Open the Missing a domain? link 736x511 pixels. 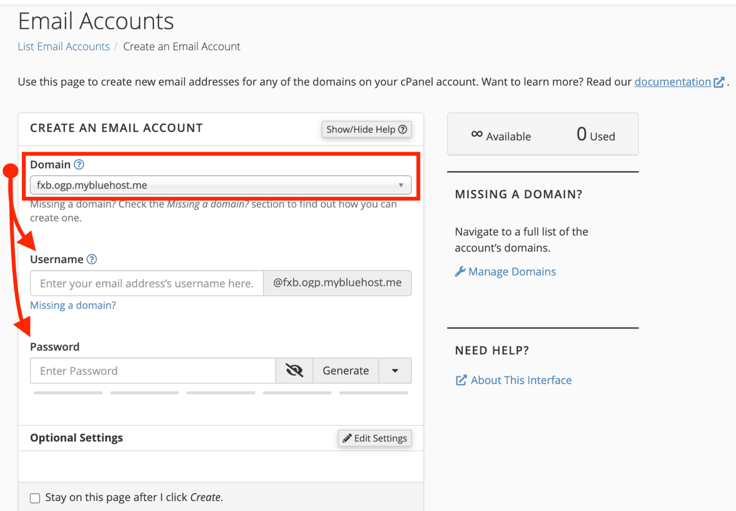(x=73, y=305)
